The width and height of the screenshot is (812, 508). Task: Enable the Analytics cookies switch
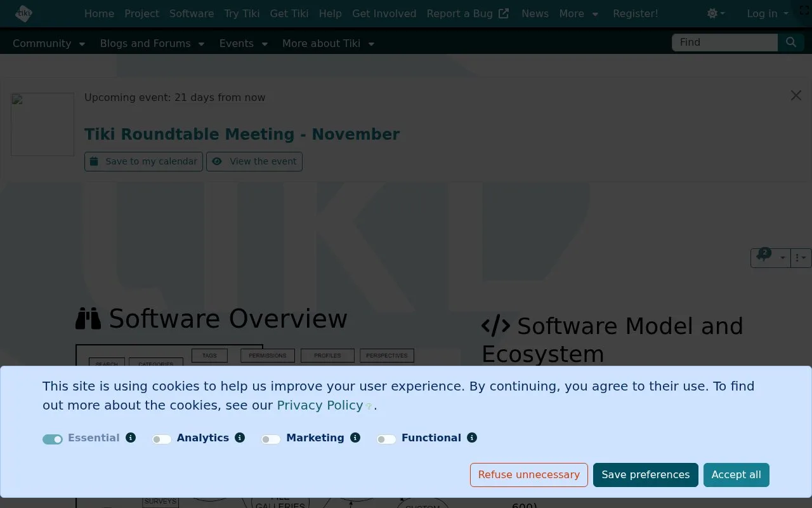click(162, 439)
